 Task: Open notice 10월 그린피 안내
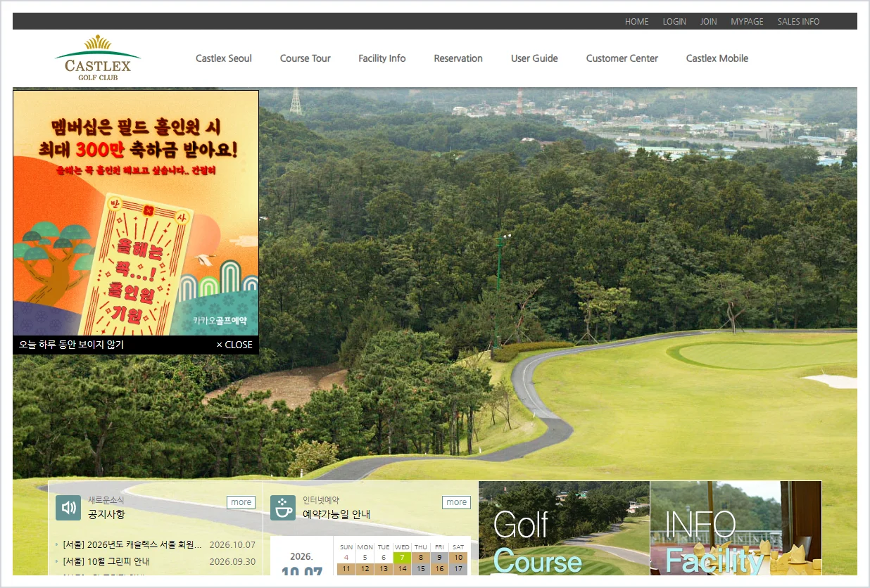coord(106,561)
